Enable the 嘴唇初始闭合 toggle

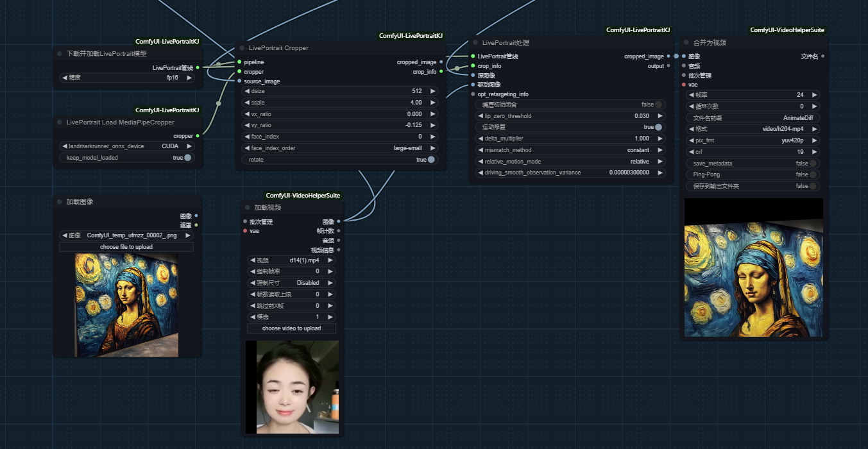coord(659,105)
